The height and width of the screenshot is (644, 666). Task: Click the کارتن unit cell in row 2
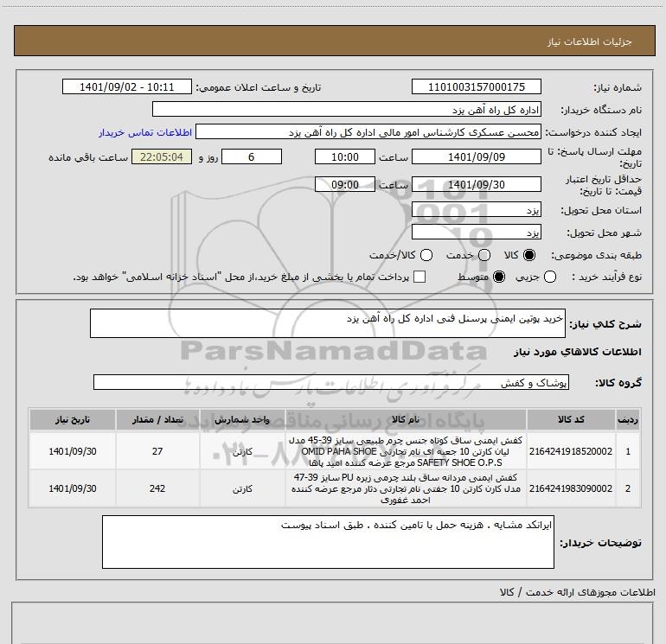pos(242,488)
